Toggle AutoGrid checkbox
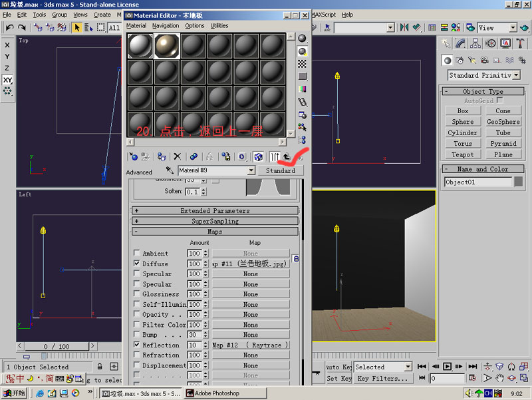Viewport: 532px width, 400px height. pyautogui.click(x=499, y=100)
